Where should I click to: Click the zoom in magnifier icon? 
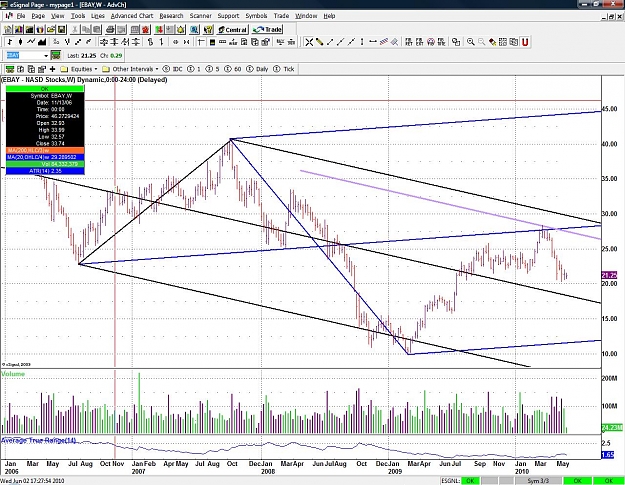[x=471, y=42]
